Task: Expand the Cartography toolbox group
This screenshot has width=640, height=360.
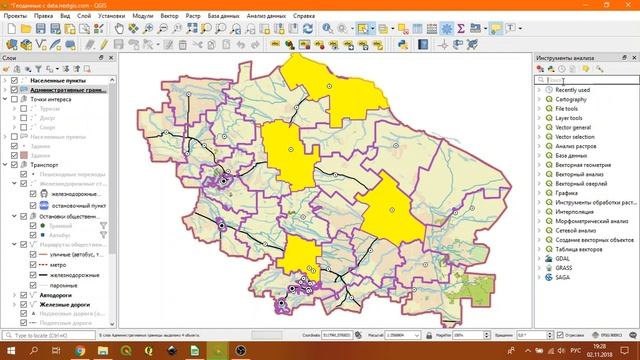Action: click(539, 99)
